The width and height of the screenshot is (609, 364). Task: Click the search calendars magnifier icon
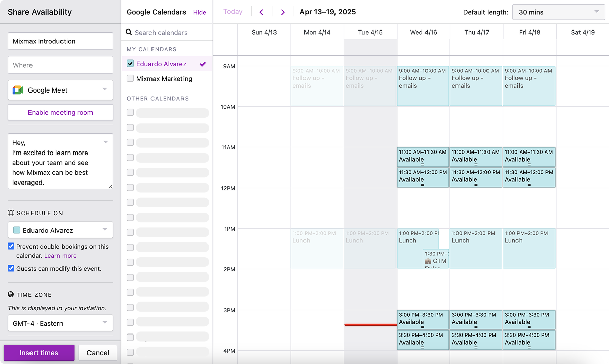(129, 32)
